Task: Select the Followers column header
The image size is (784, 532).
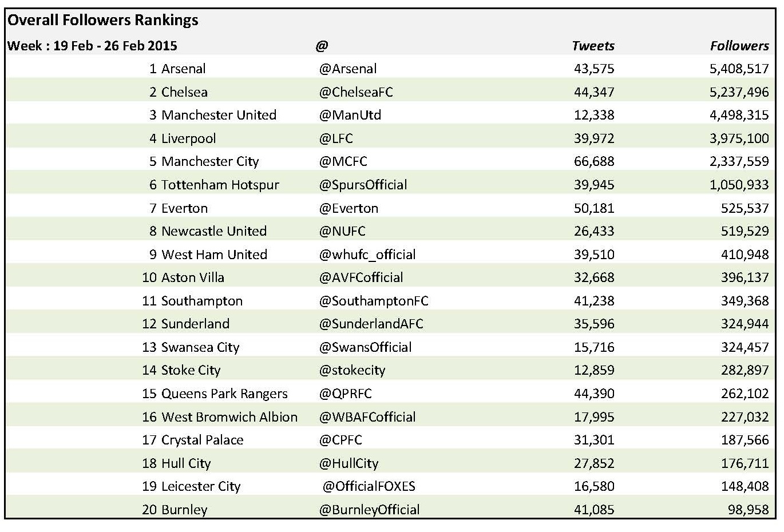Action: coord(739,46)
